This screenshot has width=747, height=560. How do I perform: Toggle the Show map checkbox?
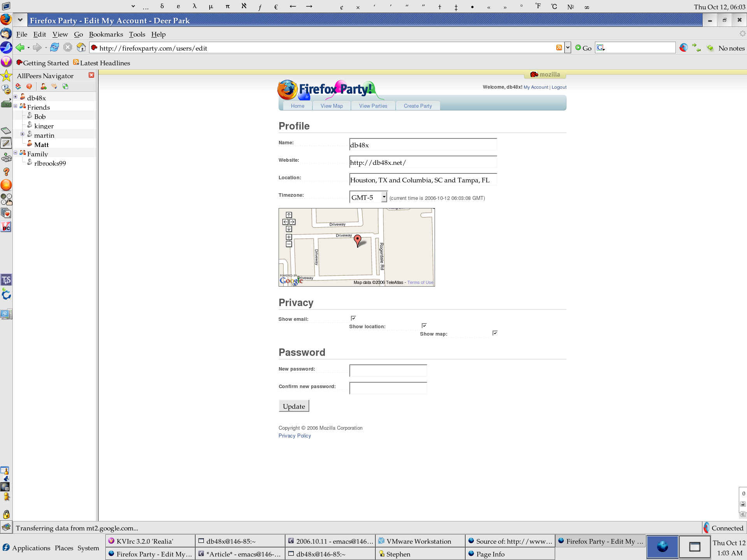point(495,333)
